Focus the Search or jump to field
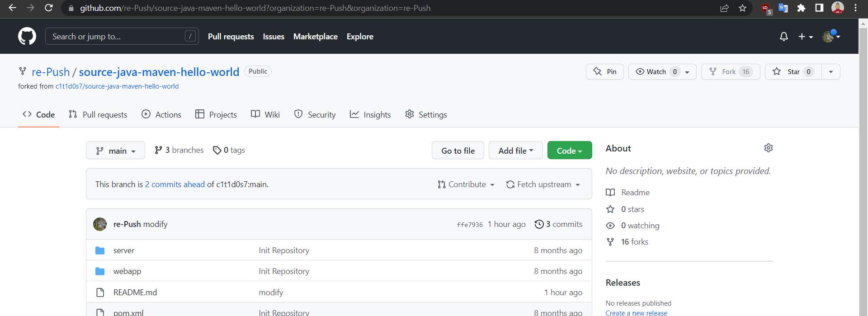This screenshot has height=316, width=868. point(122,36)
